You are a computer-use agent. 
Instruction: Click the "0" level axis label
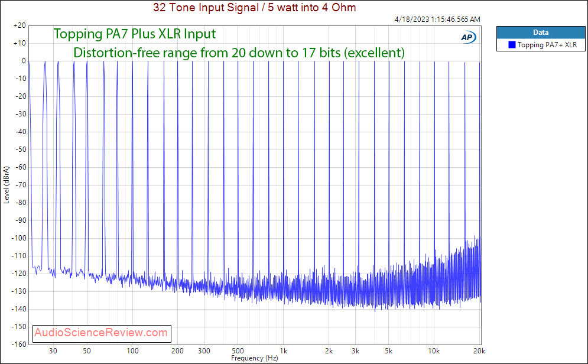click(24, 61)
